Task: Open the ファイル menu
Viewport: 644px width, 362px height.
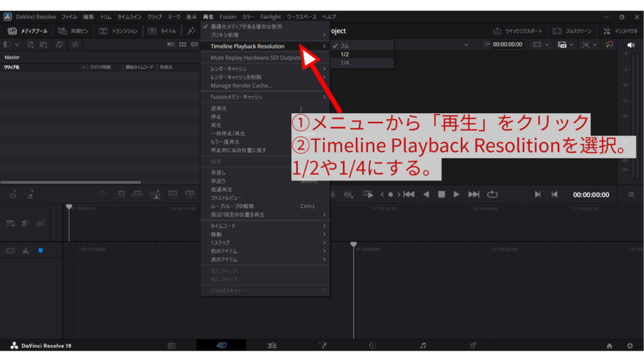Action: [69, 17]
